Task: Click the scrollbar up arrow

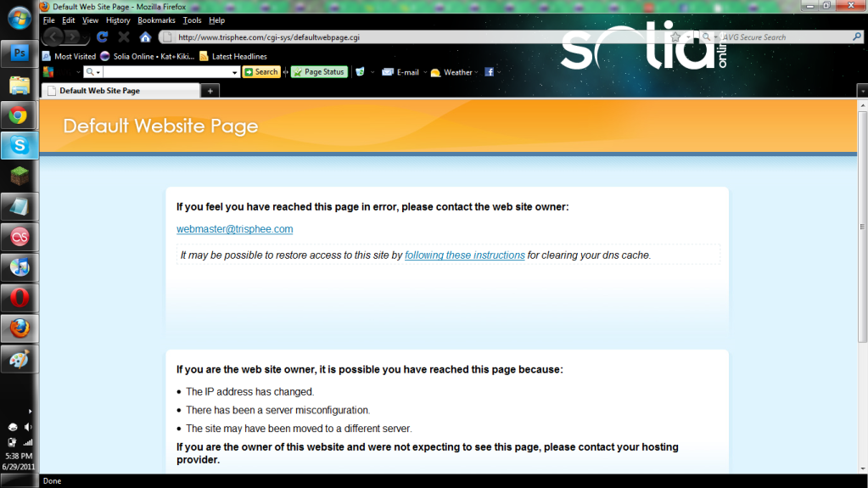Action: [x=862, y=105]
